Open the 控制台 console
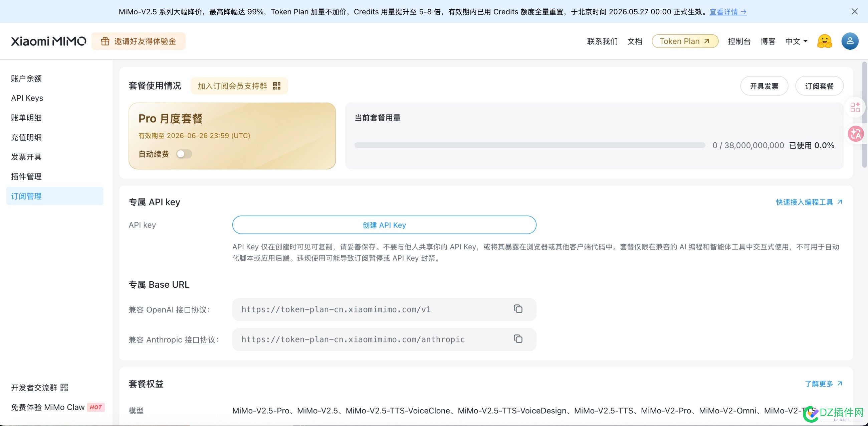The height and width of the screenshot is (426, 868). click(739, 41)
